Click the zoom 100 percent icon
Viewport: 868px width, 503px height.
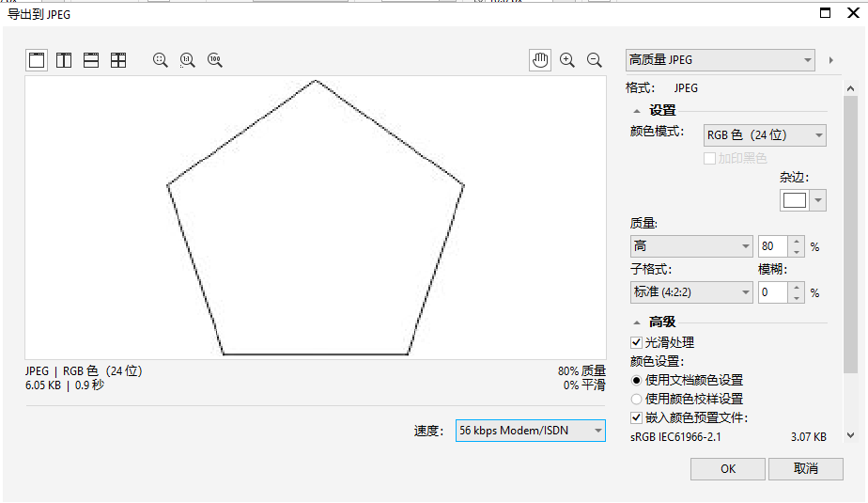tap(215, 60)
